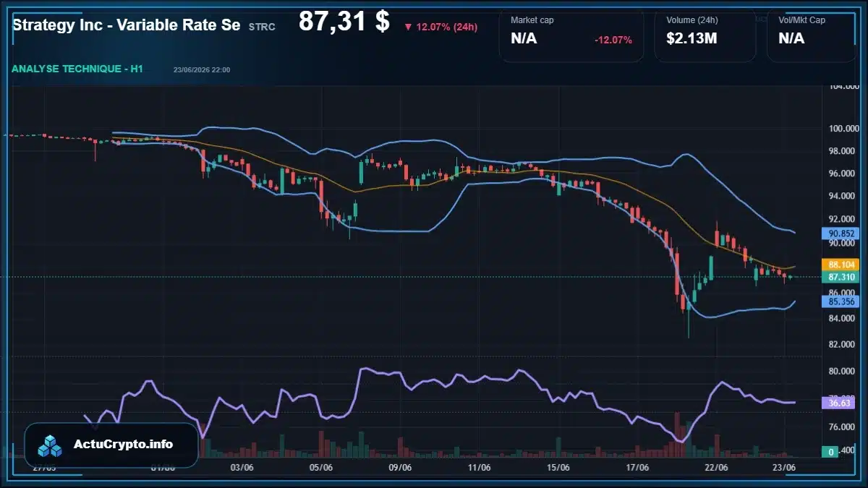The width and height of the screenshot is (868, 488).
Task: Click the 05/06 date axis label
Action: click(x=321, y=468)
